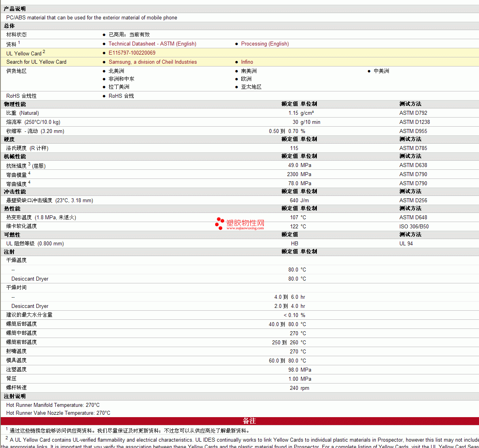This screenshot has width=479, height=448.
Task: Click the ISO 306/B50 test method
Action: point(414,227)
